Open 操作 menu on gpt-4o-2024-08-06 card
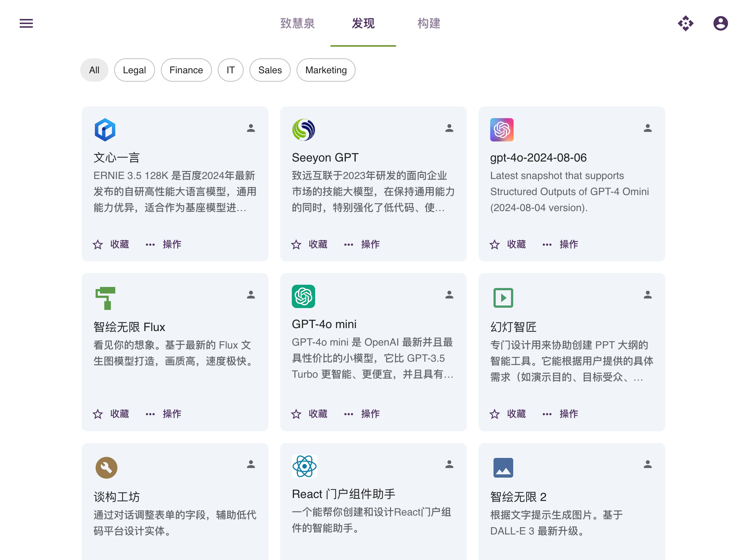This screenshot has width=747, height=560. (560, 244)
